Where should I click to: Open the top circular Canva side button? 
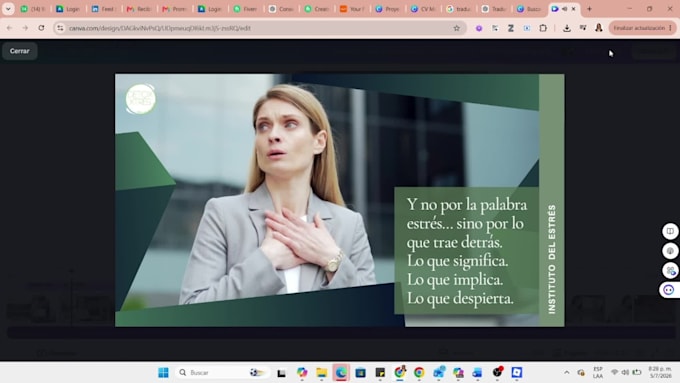670,231
